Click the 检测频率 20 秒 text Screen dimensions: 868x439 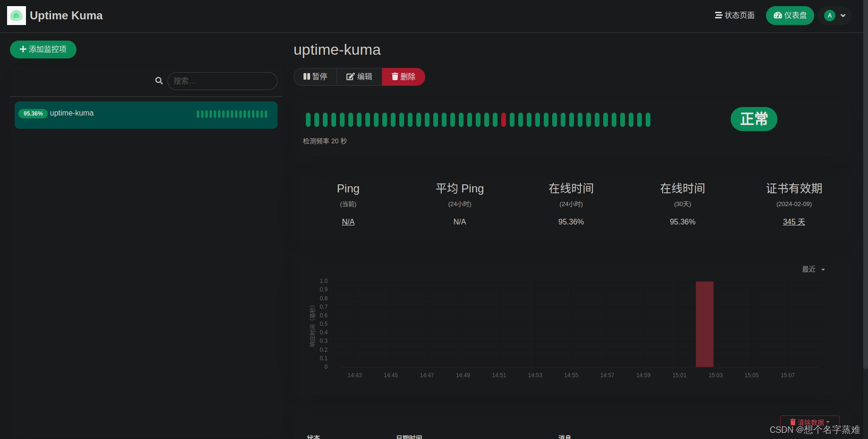click(x=325, y=141)
